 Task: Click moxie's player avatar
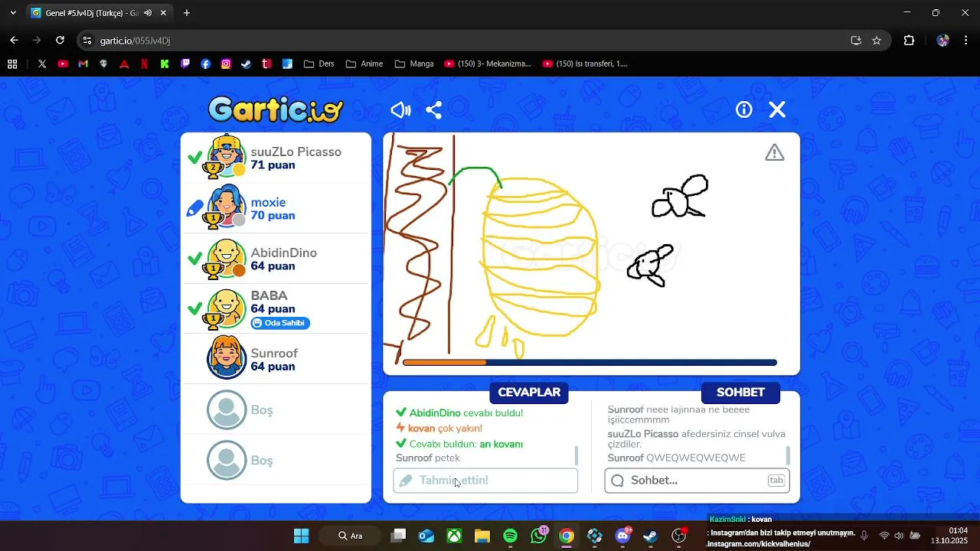pos(227,207)
